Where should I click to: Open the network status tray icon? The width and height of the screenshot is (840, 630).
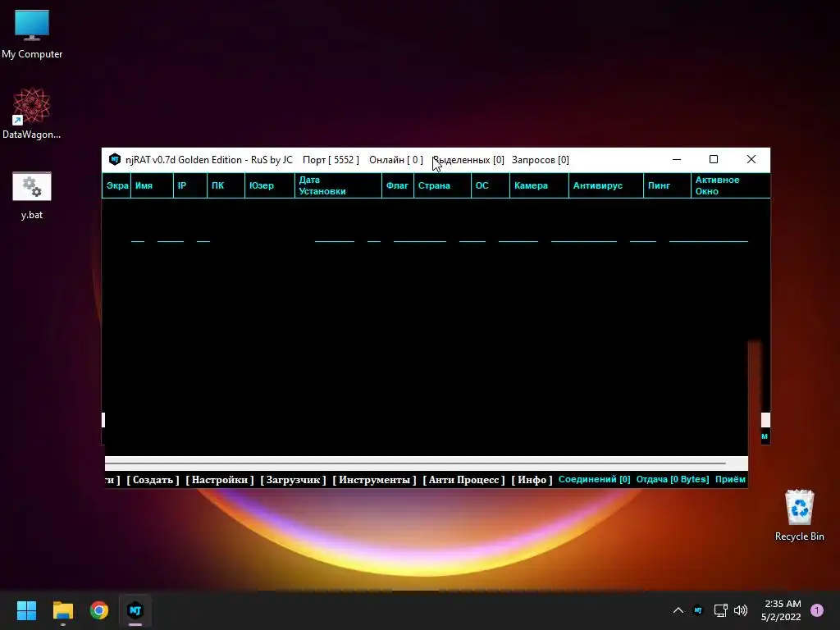pyautogui.click(x=720, y=610)
